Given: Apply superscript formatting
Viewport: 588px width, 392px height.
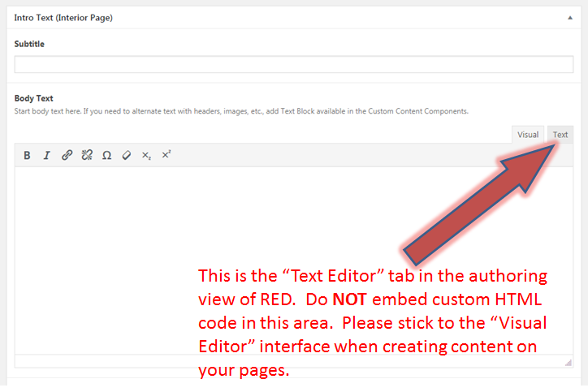Looking at the screenshot, I should [166, 154].
